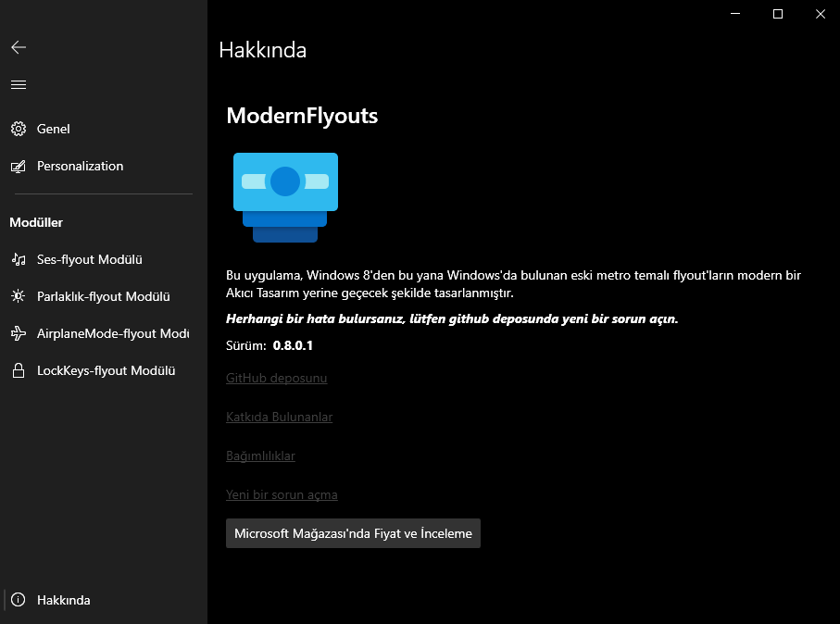The width and height of the screenshot is (840, 624).
Task: Open the Katkıda Bulunanlar link
Action: pos(279,417)
